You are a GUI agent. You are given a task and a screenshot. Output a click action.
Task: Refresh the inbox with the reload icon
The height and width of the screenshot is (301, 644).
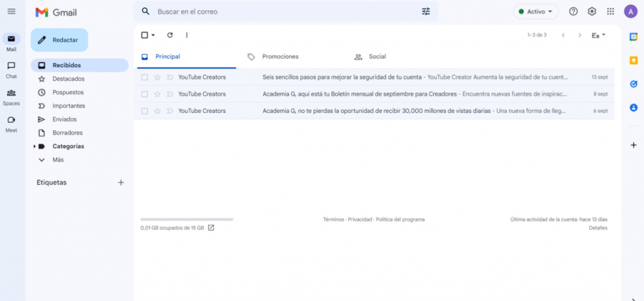[x=170, y=35]
